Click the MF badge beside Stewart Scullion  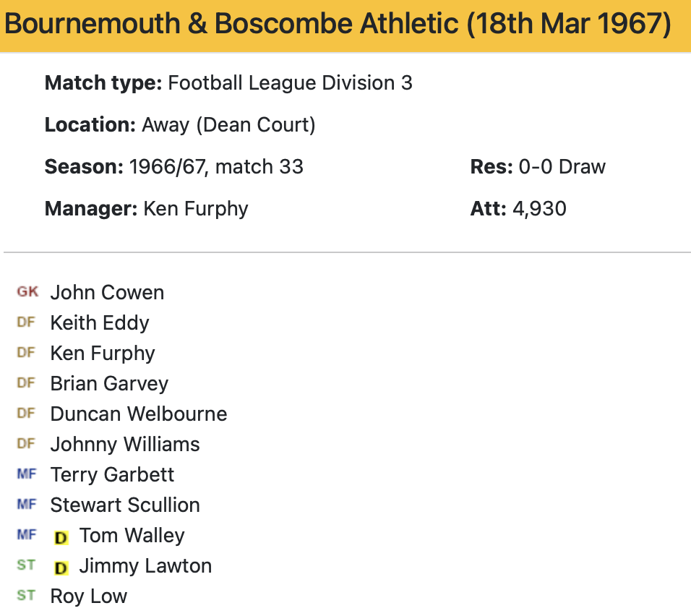[x=26, y=505]
